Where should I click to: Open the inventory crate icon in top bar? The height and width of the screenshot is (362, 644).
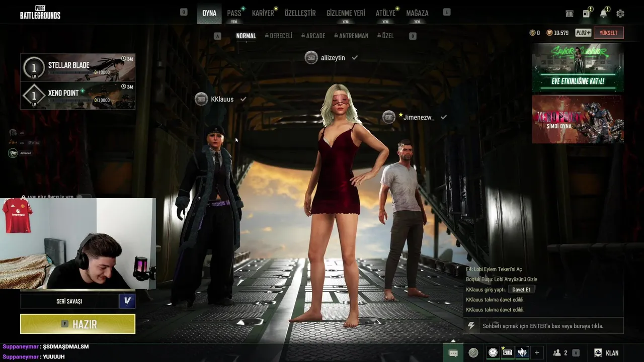(x=570, y=14)
